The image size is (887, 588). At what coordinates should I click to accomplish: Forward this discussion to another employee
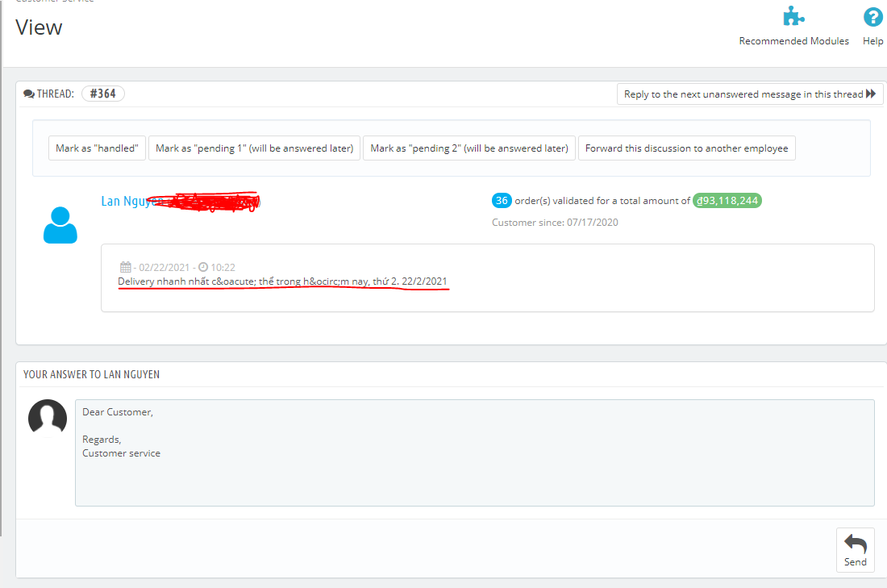[687, 148]
